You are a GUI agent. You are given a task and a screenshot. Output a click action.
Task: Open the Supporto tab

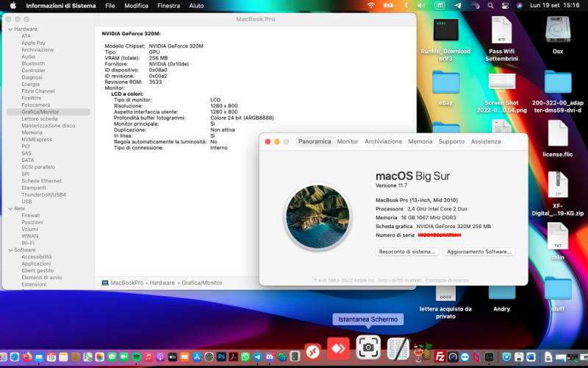tap(451, 141)
